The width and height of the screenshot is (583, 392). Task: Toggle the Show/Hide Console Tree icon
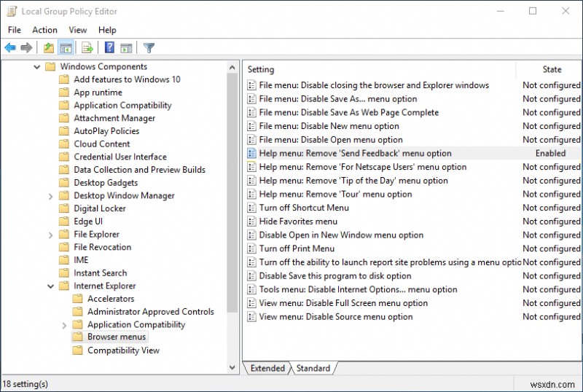tap(66, 47)
